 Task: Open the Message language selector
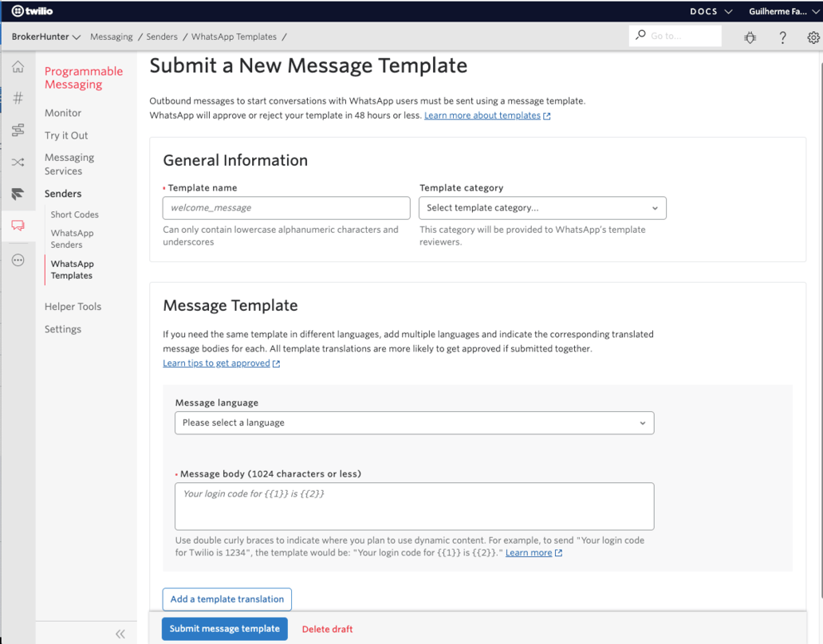coord(414,422)
